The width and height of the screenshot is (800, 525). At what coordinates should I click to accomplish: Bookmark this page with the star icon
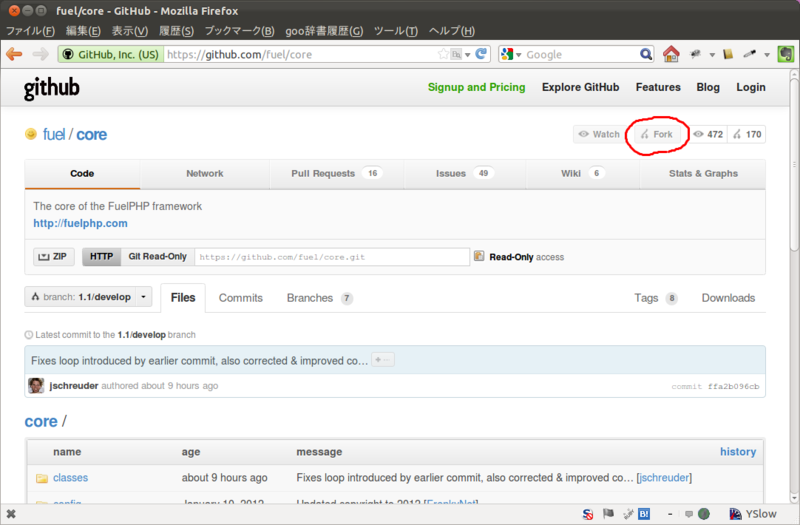[443, 54]
